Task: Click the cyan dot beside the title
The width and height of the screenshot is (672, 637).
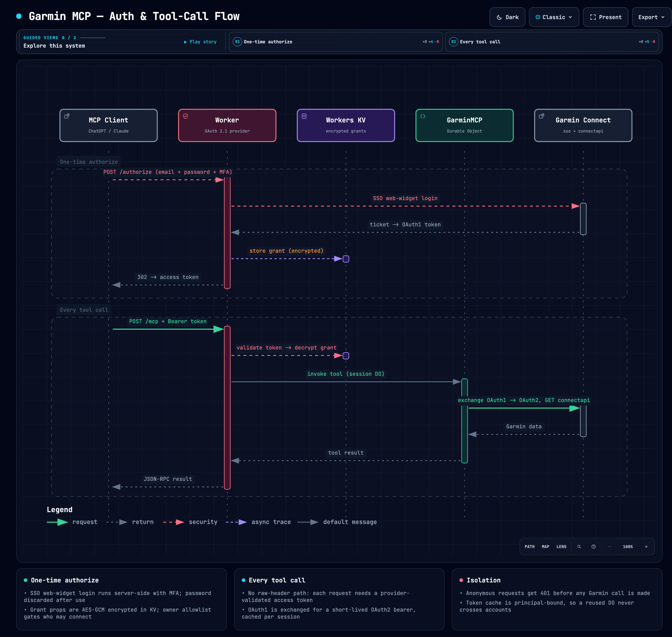Action: pyautogui.click(x=19, y=16)
